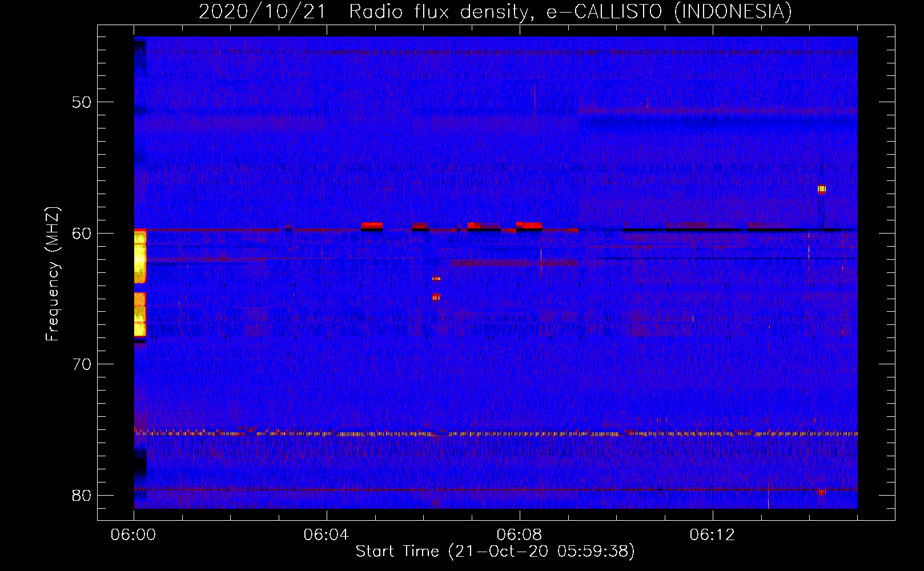The width and height of the screenshot is (924, 571).
Task: Click the large yellow block at 60-64 MHz
Action: [140, 256]
